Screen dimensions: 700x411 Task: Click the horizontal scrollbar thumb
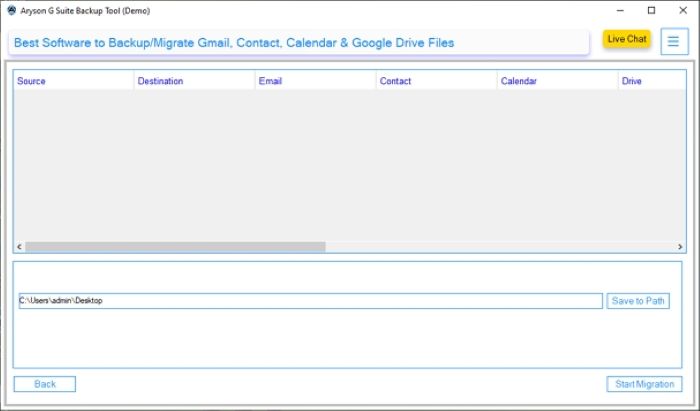coord(175,247)
